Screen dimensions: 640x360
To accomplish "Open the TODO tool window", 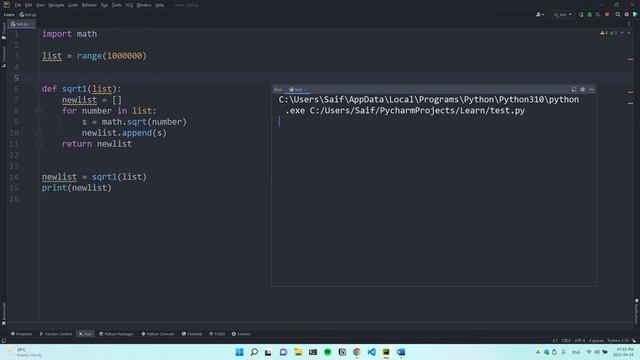I will point(217,334).
